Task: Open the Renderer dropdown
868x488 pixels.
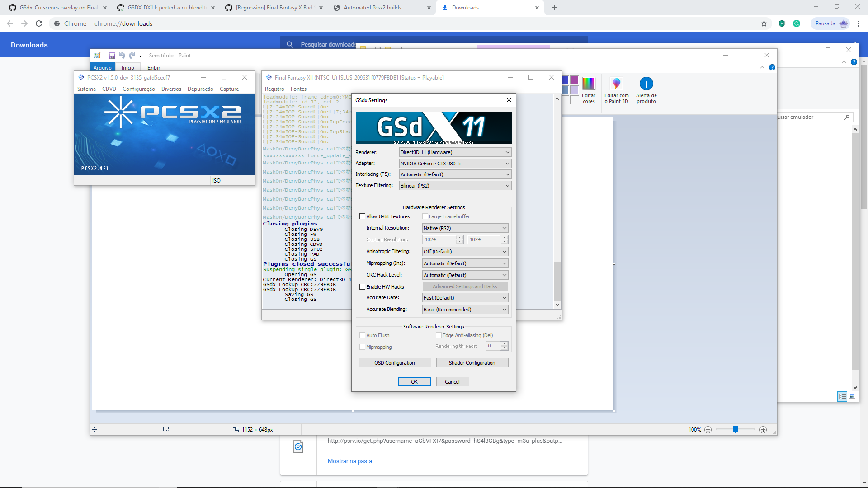Action: 454,152
